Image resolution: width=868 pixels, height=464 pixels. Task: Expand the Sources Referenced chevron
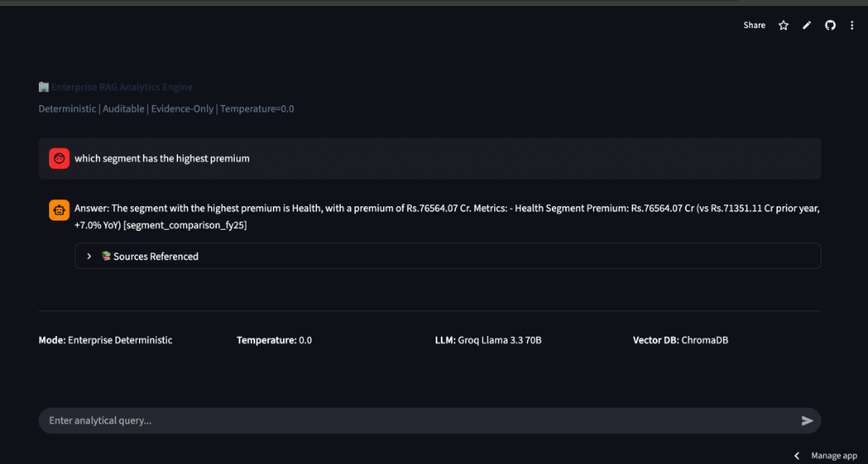89,256
